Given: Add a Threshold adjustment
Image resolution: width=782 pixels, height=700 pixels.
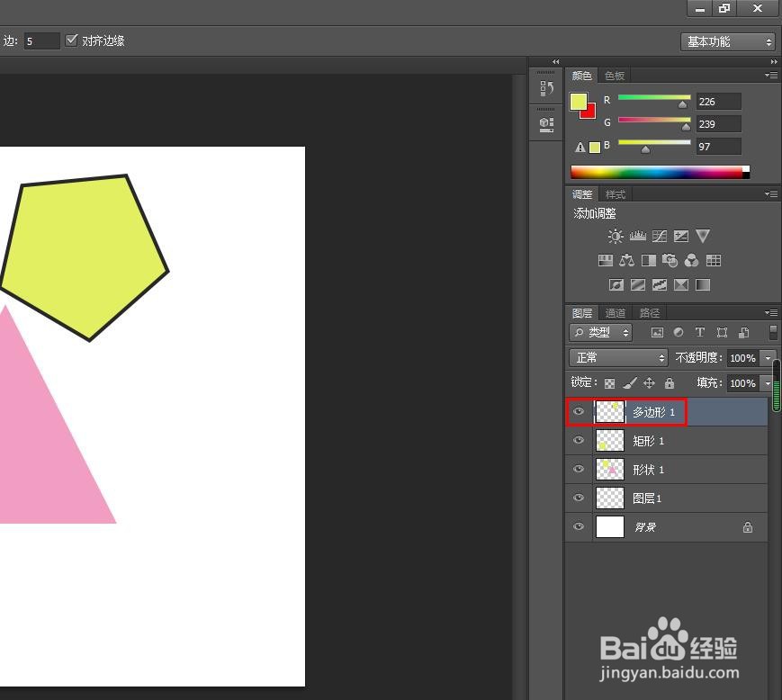Looking at the screenshot, I should point(660,284).
